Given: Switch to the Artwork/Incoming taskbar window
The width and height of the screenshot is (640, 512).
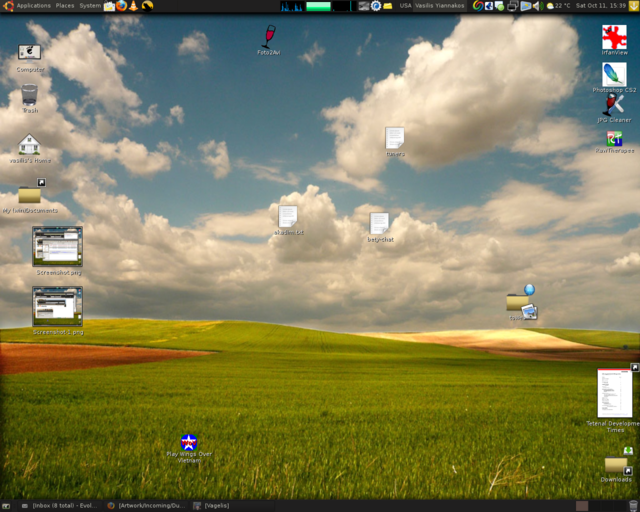Looking at the screenshot, I should [143, 506].
